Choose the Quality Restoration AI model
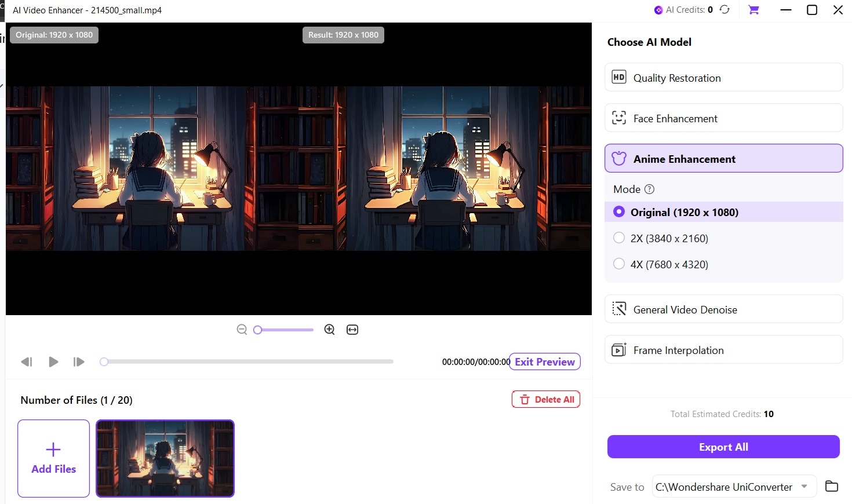852x504 pixels. (724, 77)
